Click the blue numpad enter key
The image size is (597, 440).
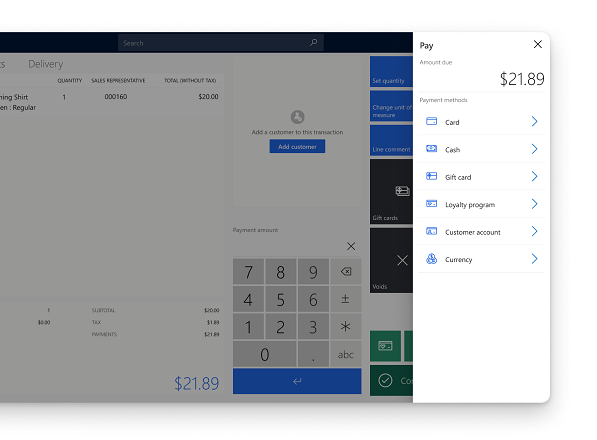(297, 381)
